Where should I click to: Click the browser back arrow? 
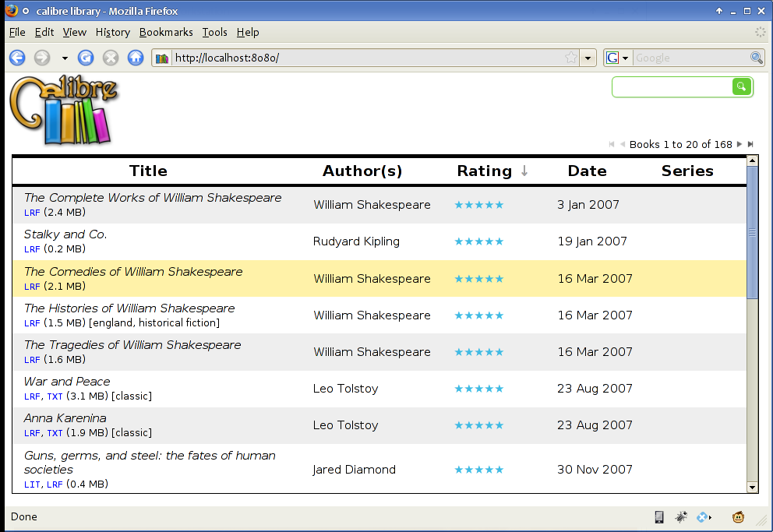[x=17, y=58]
